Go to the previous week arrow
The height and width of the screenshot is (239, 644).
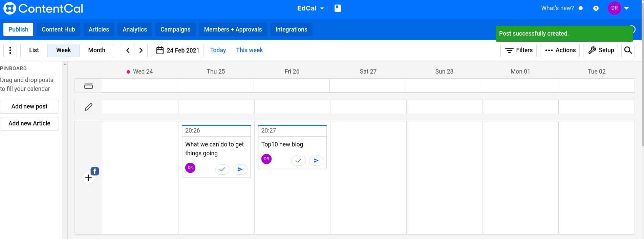(128, 50)
